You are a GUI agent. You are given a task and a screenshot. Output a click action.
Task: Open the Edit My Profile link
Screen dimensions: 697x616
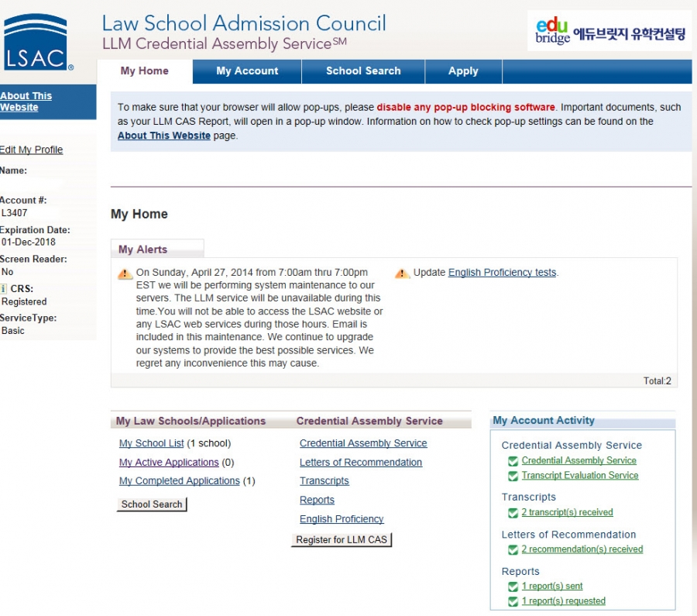(x=32, y=150)
